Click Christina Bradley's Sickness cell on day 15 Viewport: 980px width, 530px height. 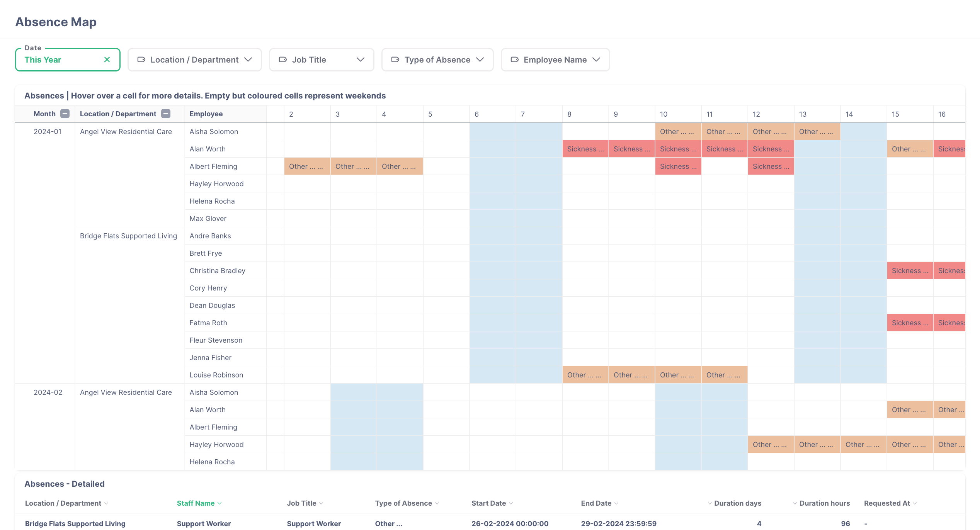pyautogui.click(x=910, y=270)
